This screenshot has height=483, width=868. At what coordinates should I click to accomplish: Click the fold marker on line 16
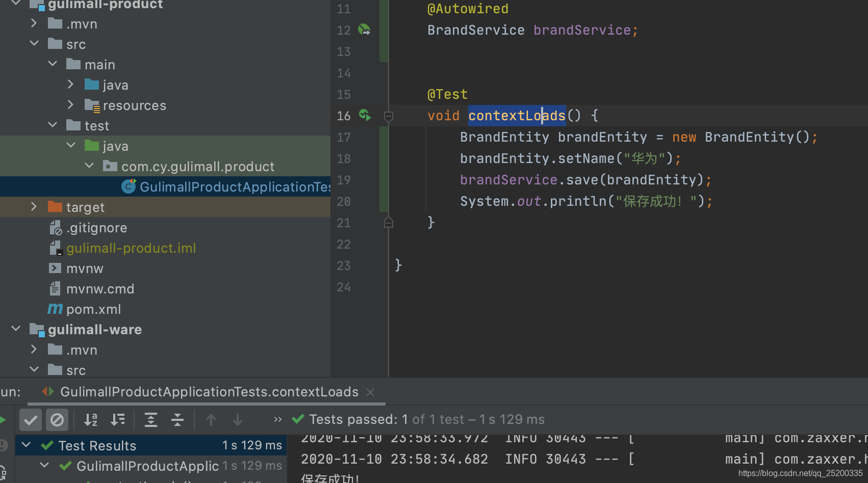click(389, 116)
